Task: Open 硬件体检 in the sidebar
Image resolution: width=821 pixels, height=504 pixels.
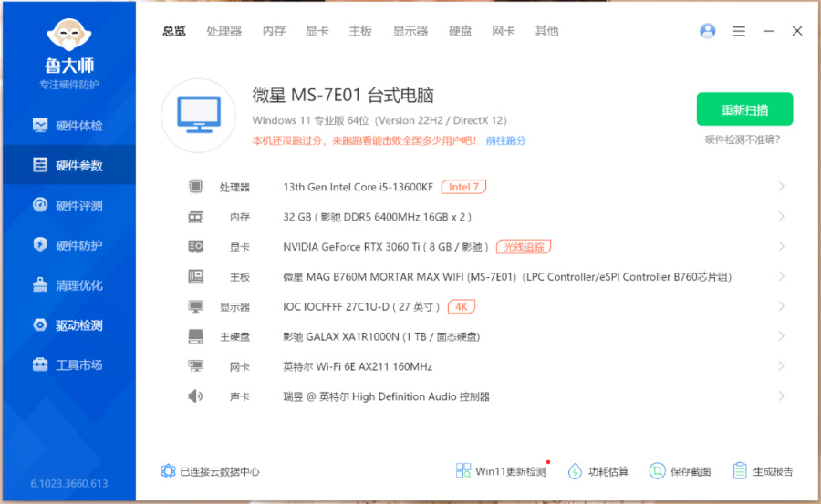Action: [68, 126]
